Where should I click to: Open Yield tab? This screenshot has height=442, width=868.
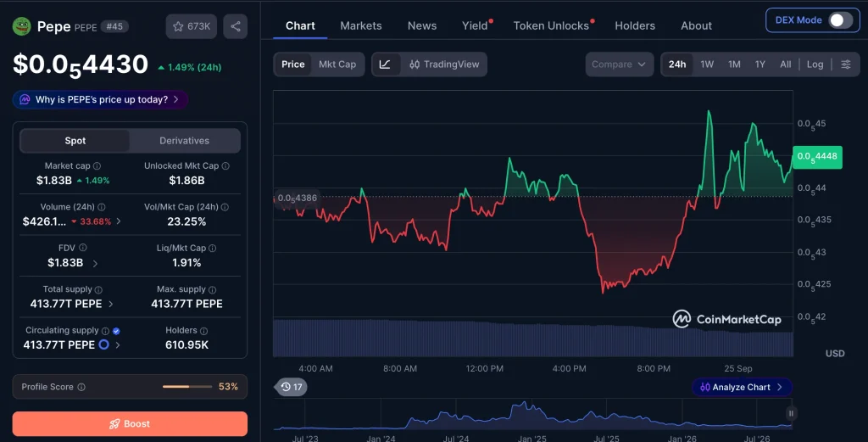coord(475,25)
